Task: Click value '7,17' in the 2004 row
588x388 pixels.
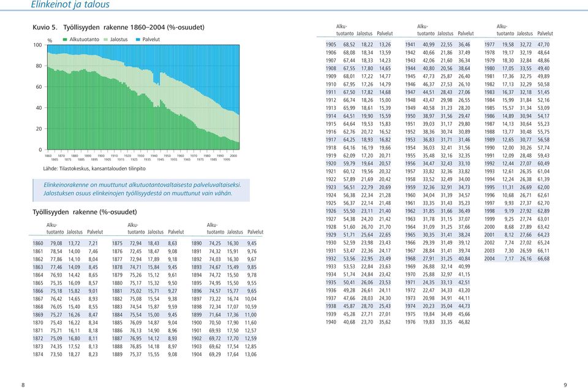Action: (x=509, y=259)
